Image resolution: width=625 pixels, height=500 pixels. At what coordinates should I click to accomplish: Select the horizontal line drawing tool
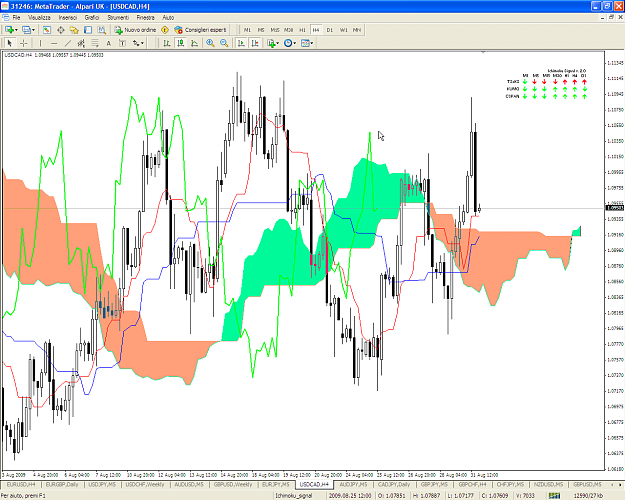click(54, 43)
